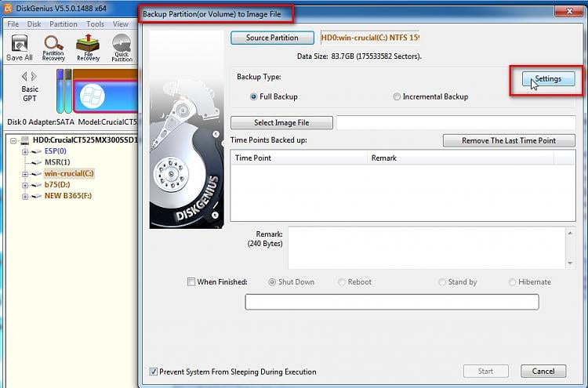Click the drive icon beside b75(D:)
Viewport: 588px width, 388px height.
coord(36,185)
